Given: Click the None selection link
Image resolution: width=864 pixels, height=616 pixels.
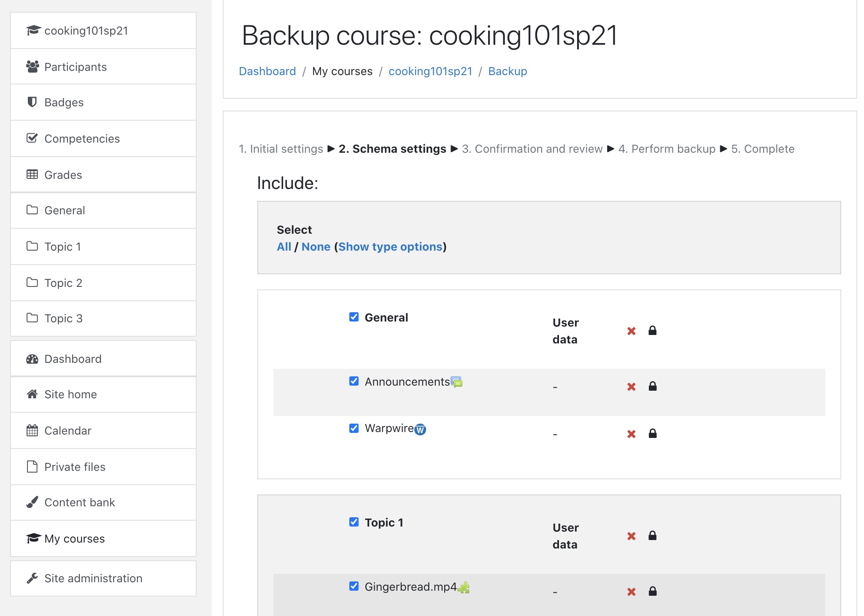Looking at the screenshot, I should pyautogui.click(x=316, y=247).
